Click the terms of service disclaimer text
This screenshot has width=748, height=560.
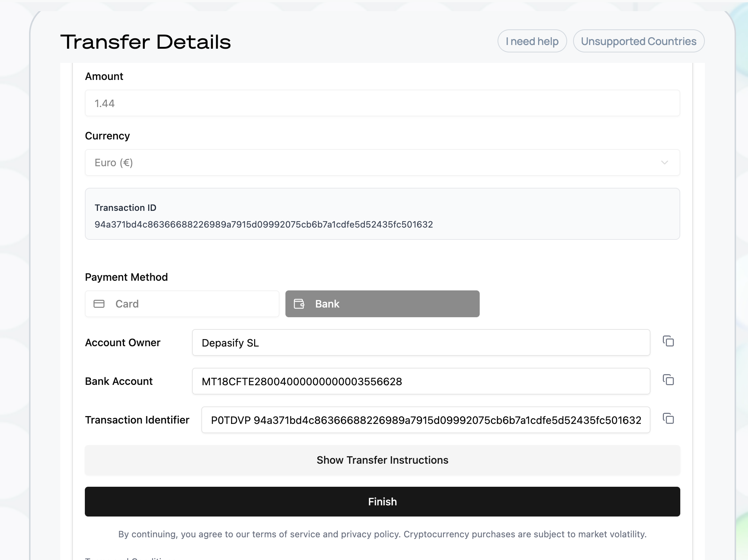click(x=382, y=534)
